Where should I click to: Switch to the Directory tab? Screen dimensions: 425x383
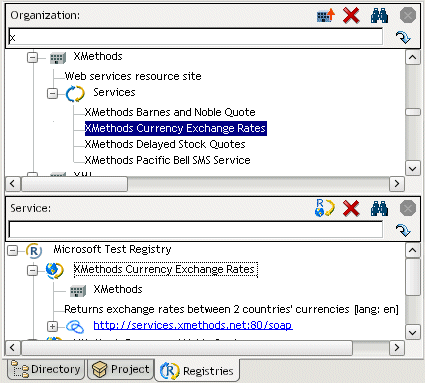[x=46, y=369]
